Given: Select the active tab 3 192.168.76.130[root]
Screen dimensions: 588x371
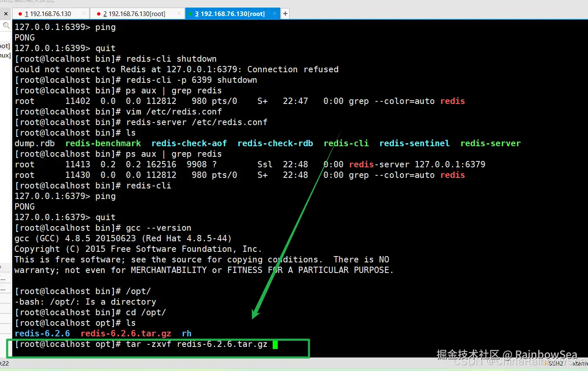Looking at the screenshot, I should point(233,14).
